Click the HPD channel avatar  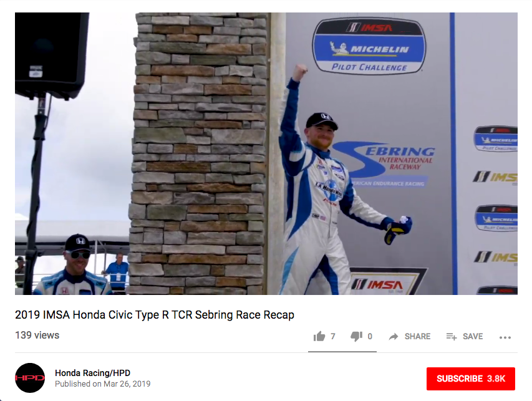30,378
